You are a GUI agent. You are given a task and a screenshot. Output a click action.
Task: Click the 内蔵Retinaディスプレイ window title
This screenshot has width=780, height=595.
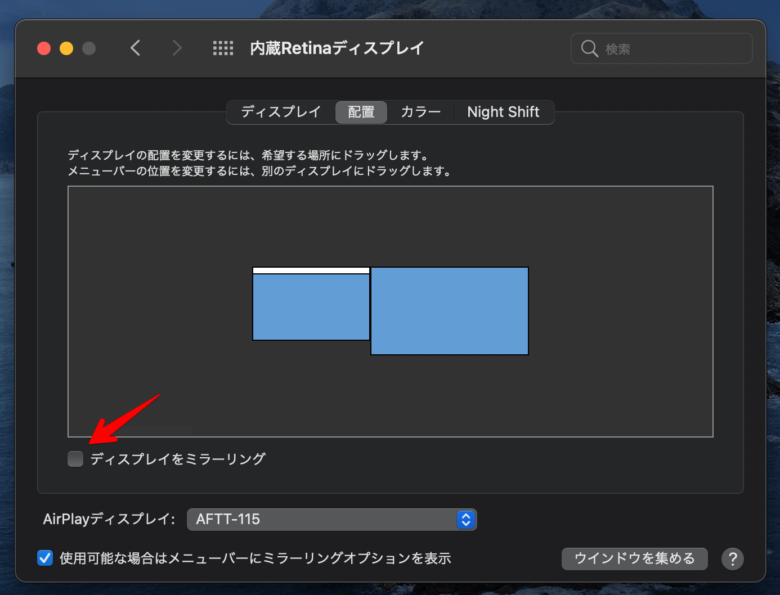point(337,48)
